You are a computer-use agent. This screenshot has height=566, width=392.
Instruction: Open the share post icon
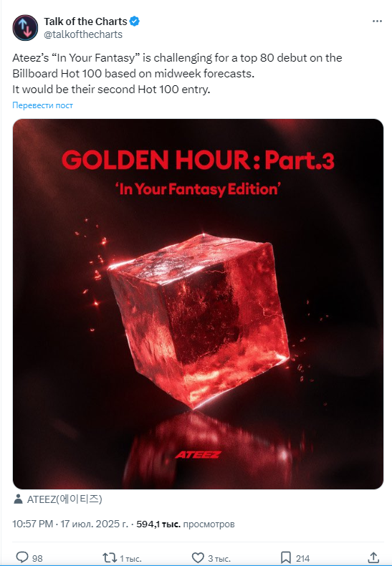[373, 557]
